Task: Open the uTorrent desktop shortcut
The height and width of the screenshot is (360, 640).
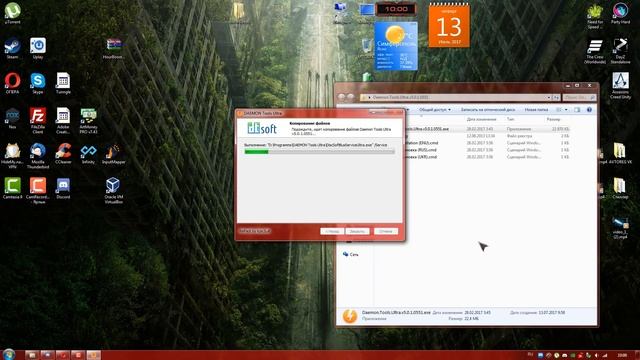Action: tap(12, 13)
